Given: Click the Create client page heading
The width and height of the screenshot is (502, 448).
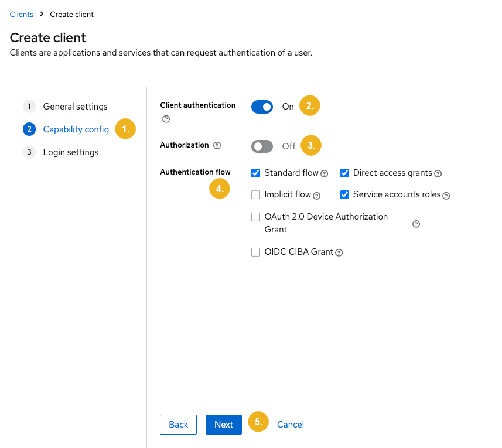Looking at the screenshot, I should click(x=47, y=37).
